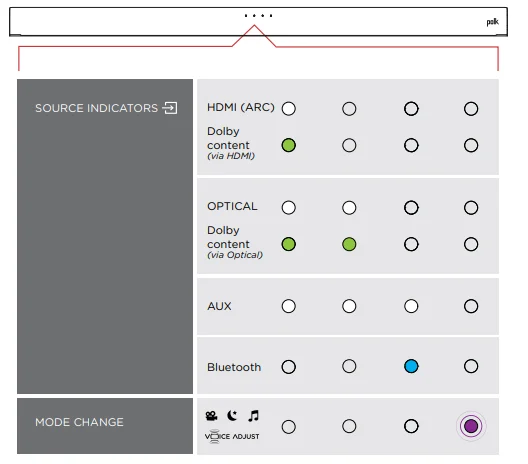This screenshot has width=528, height=464.
Task: Click the blue Bluetooth indicator light
Action: tap(411, 366)
